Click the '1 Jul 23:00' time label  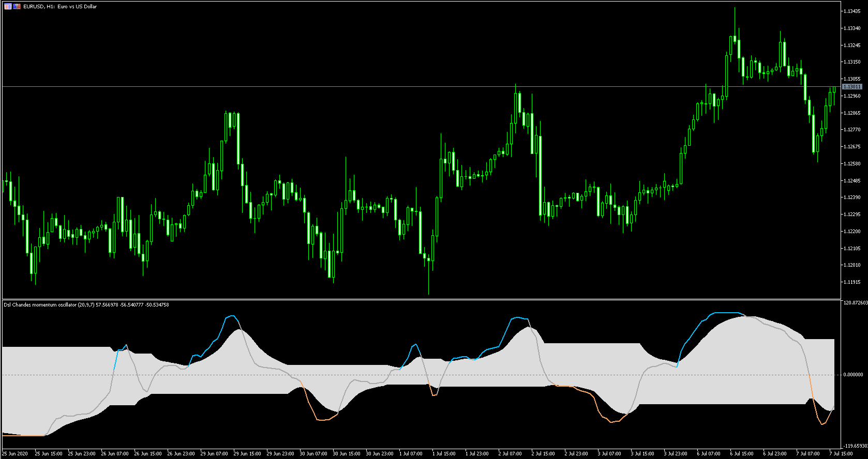coord(477,454)
